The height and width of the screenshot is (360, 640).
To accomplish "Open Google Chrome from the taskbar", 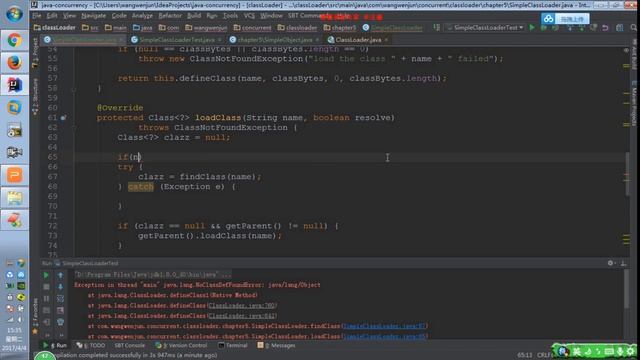I will (14, 40).
